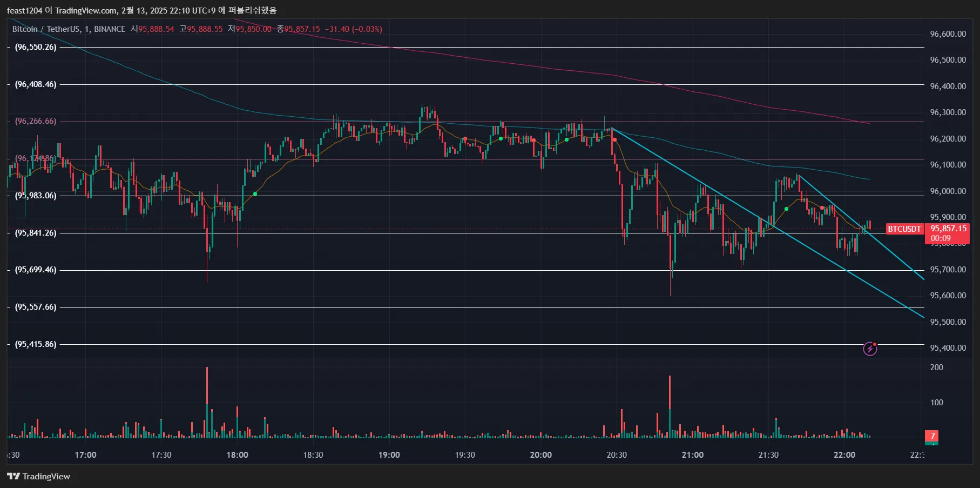Screen dimensions: 980x488
Task: Click the volume axis label 100
Action: 936,403
